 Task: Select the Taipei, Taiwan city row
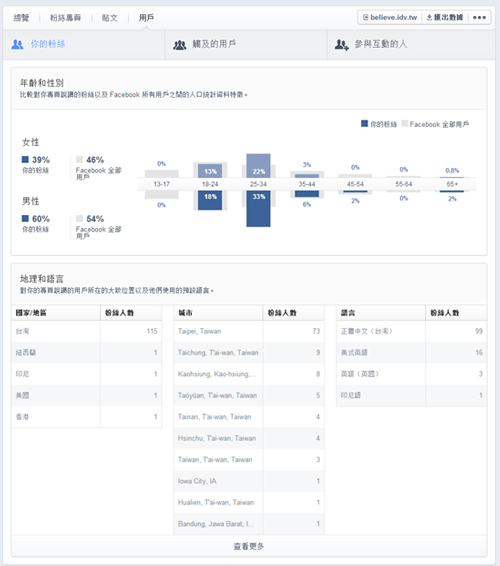249,331
